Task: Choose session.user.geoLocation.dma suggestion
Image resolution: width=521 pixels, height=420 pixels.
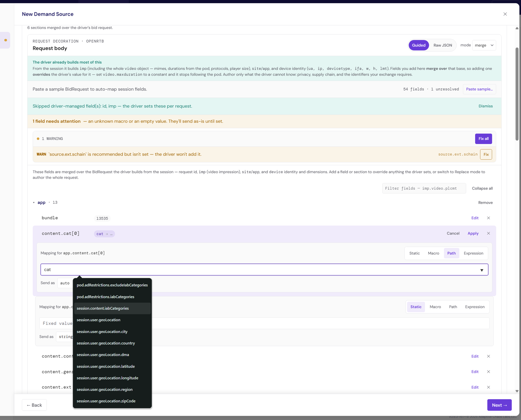Action: pyautogui.click(x=112, y=355)
